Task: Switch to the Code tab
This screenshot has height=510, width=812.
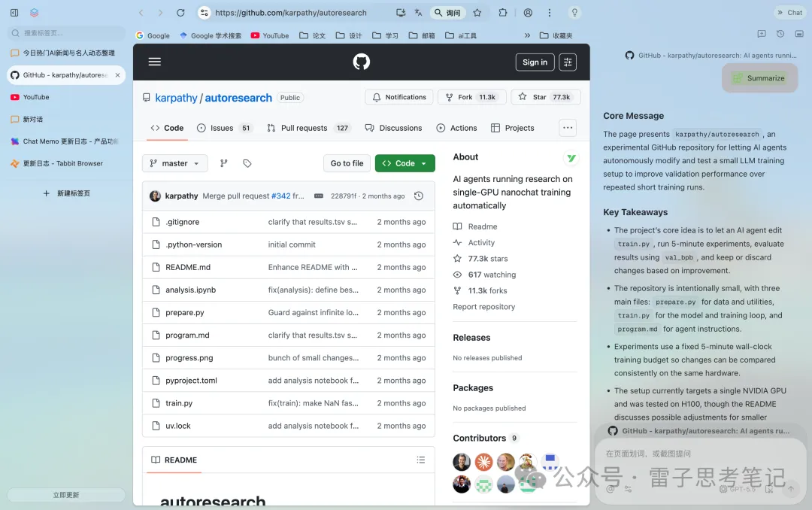Action: pos(167,128)
